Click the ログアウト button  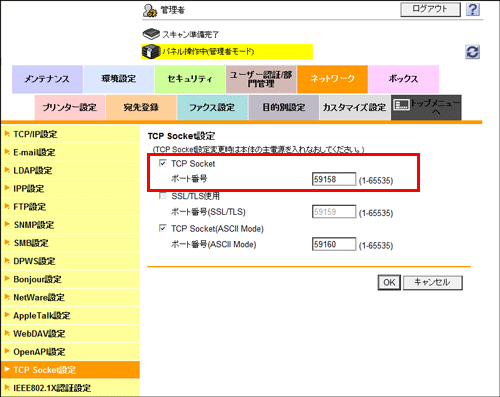pyautogui.click(x=430, y=9)
